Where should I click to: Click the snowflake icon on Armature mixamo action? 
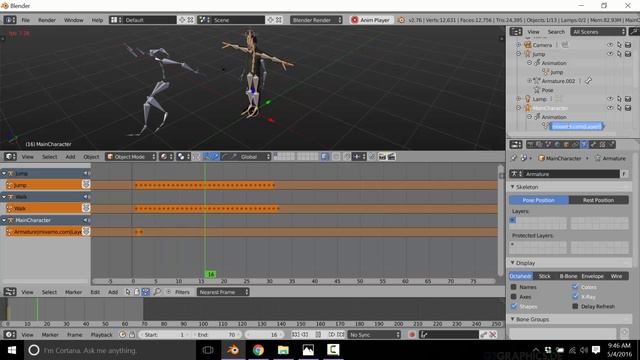pyautogui.click(x=86, y=231)
